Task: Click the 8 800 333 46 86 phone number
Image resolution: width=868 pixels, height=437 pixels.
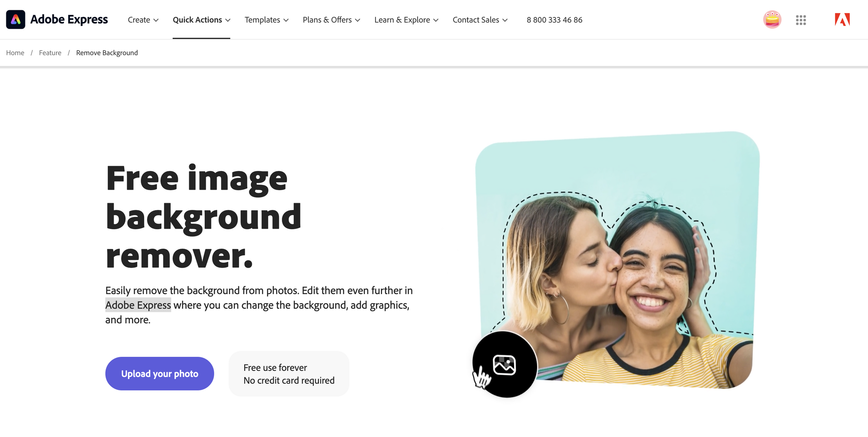Action: (x=554, y=20)
